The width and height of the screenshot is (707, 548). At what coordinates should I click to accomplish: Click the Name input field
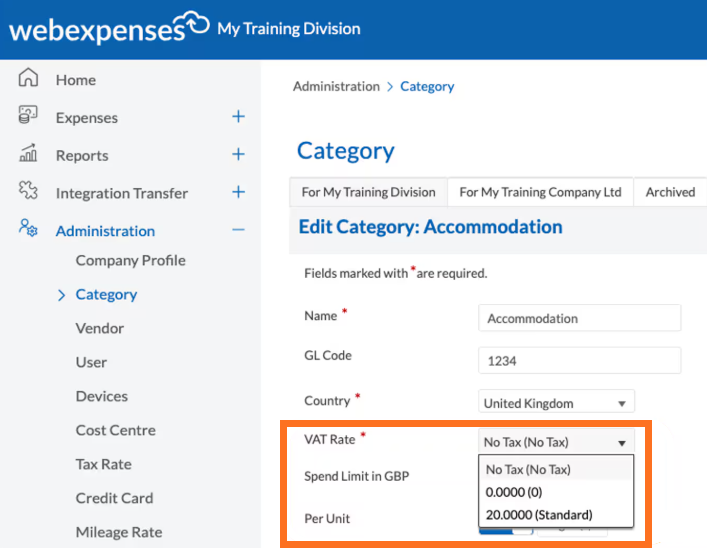[x=579, y=318]
